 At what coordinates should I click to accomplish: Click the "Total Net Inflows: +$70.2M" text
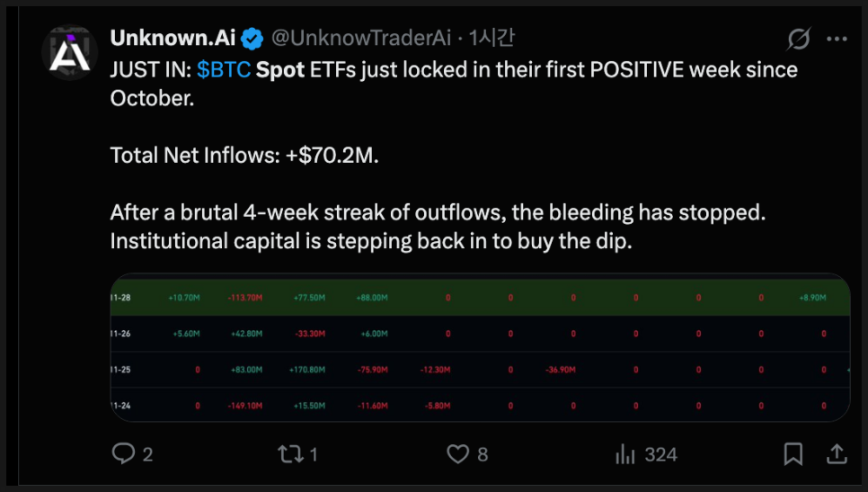click(245, 155)
